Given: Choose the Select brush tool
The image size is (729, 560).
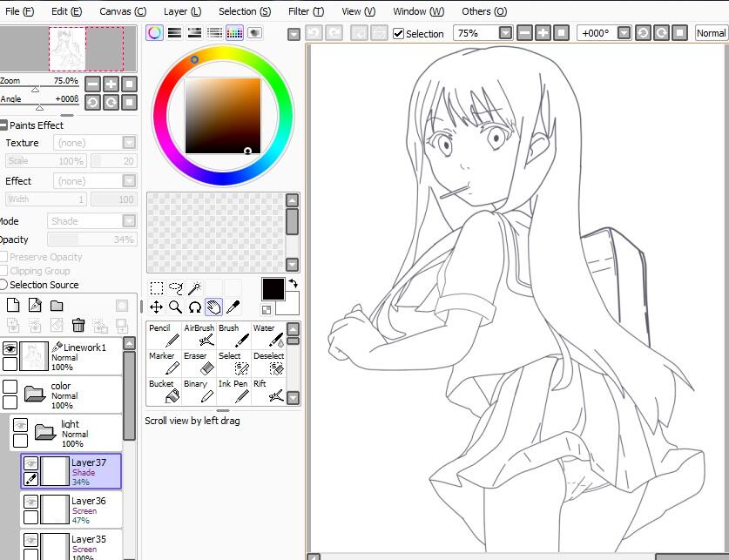Looking at the screenshot, I should 233,363.
